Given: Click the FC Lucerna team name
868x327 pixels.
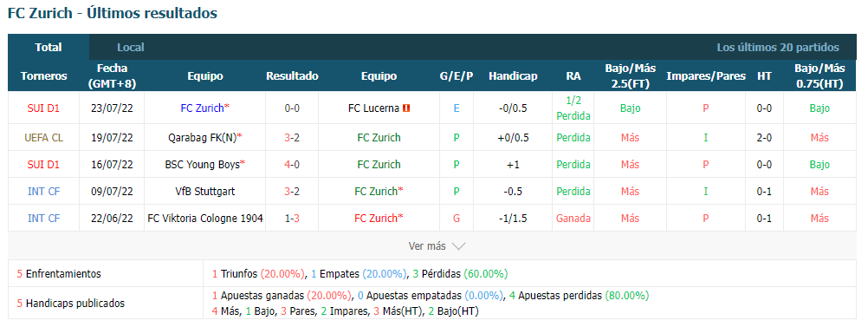Looking at the screenshot, I should 373,108.
